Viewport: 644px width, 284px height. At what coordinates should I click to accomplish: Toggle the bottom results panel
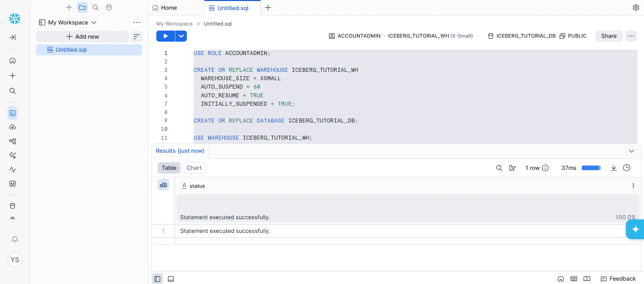(x=171, y=279)
